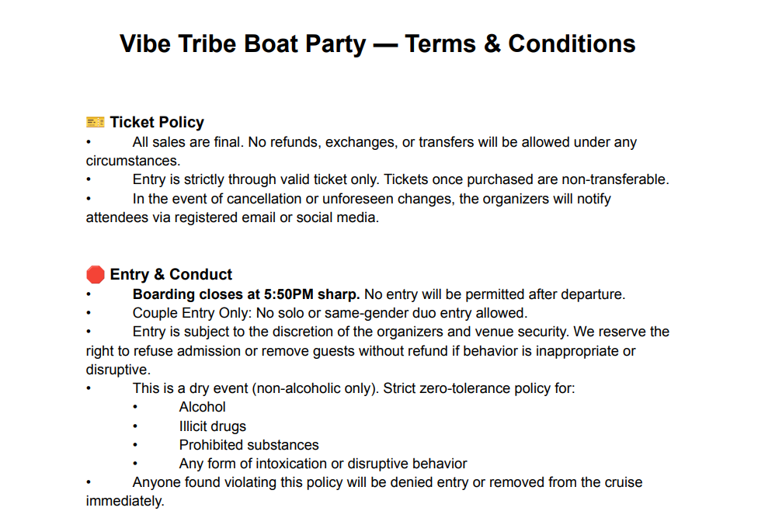
Task: Click the word 'immediately' at the bottom
Action: point(125,501)
